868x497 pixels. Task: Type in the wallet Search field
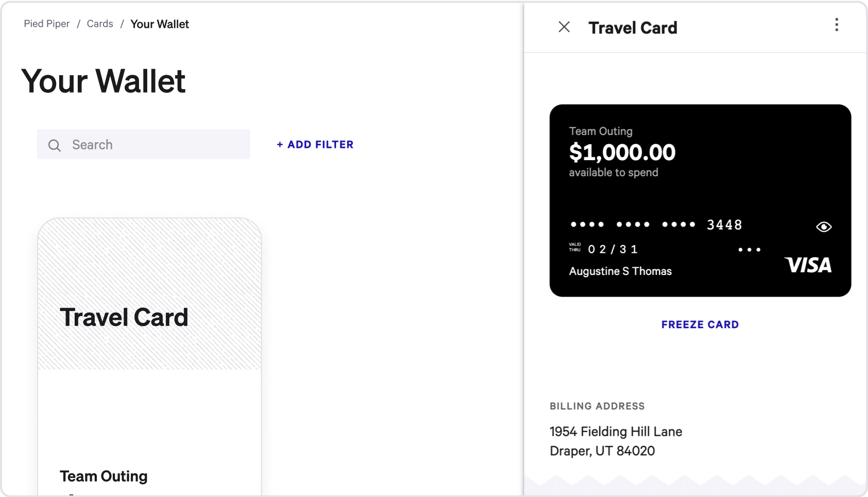pos(154,145)
